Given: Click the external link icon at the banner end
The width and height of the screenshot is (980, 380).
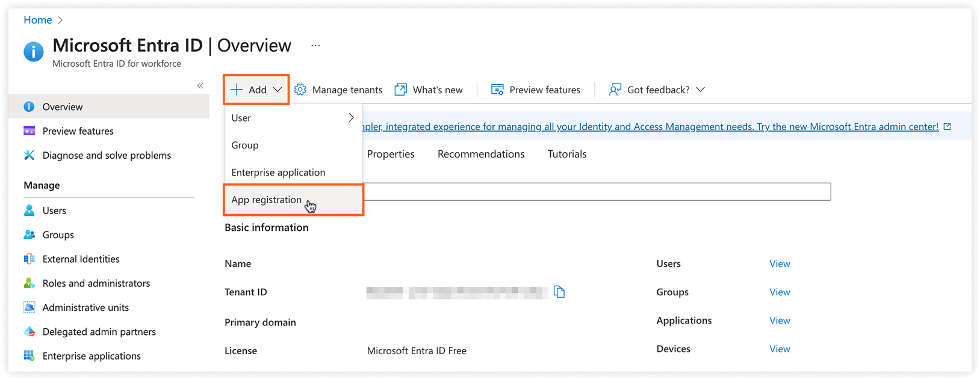Looking at the screenshot, I should click(x=947, y=126).
